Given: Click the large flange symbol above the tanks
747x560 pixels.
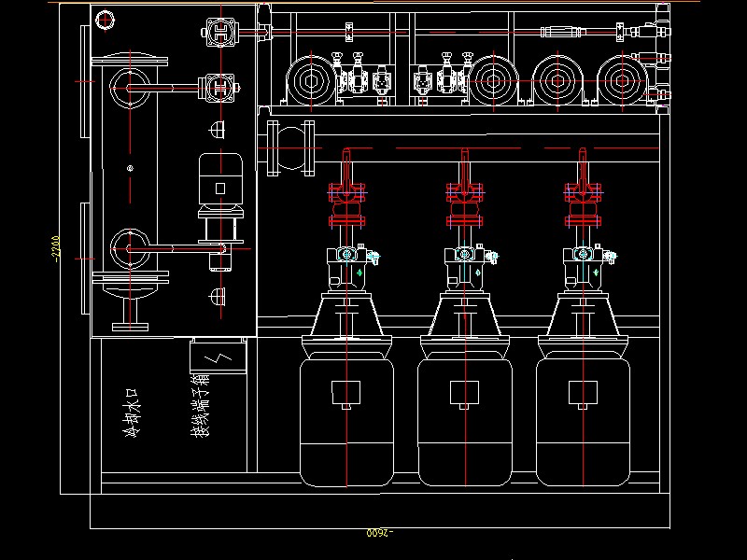Looking at the screenshot, I should point(292,149).
